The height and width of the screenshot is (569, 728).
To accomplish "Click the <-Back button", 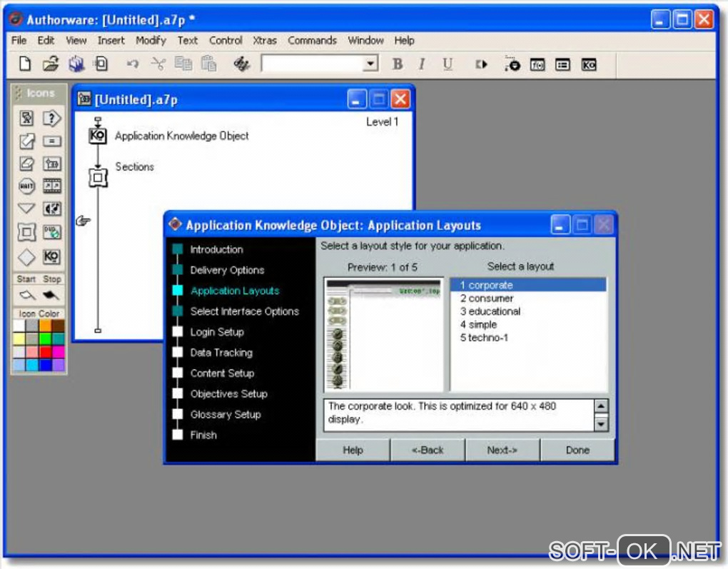I will (428, 450).
